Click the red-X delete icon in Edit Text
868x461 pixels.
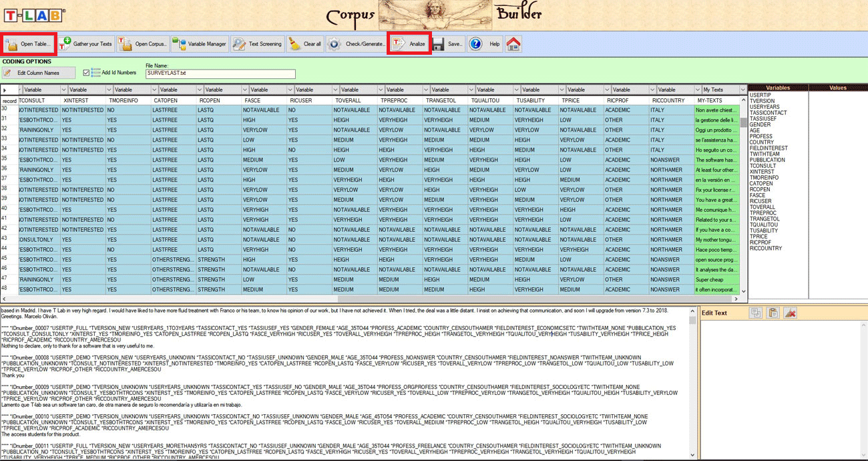coord(791,313)
